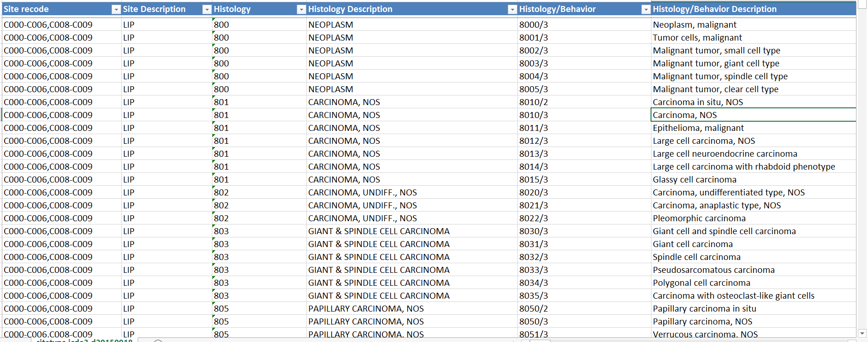868x342 pixels.
Task: Select cell '8014/3'
Action: coord(584,166)
